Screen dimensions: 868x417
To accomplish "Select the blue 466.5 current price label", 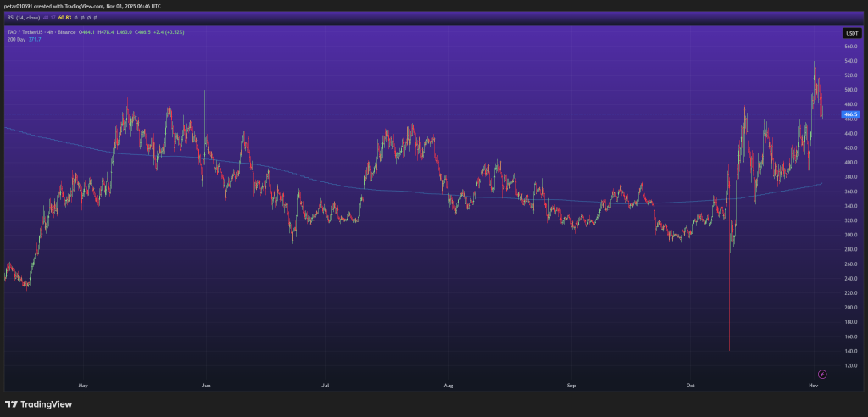I will point(851,114).
